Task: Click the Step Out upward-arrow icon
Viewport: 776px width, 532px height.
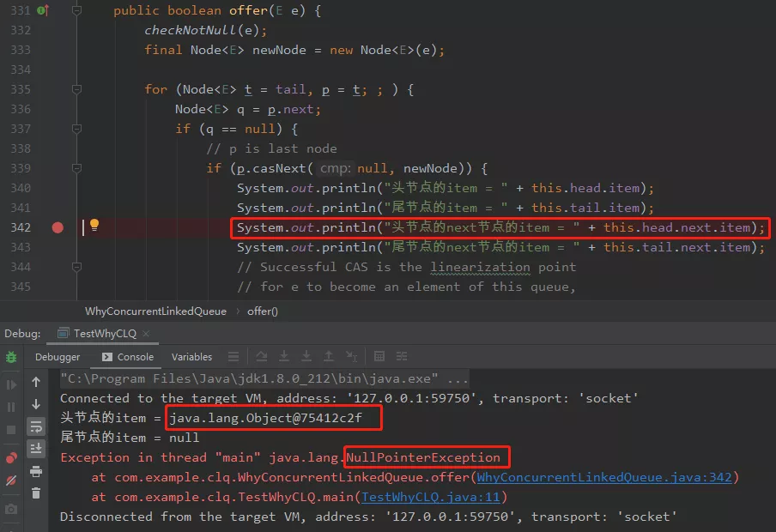Action: pyautogui.click(x=329, y=356)
